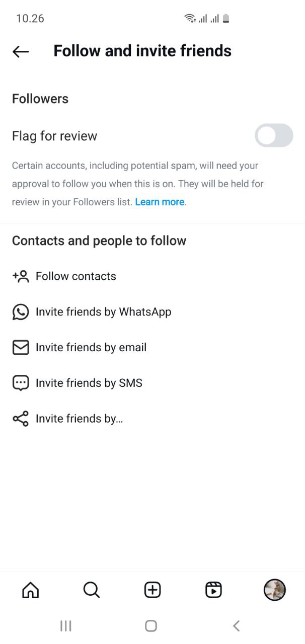Tap the SMS chat bubble icon
Viewport: 305px width, 644px height.
coord(21,383)
